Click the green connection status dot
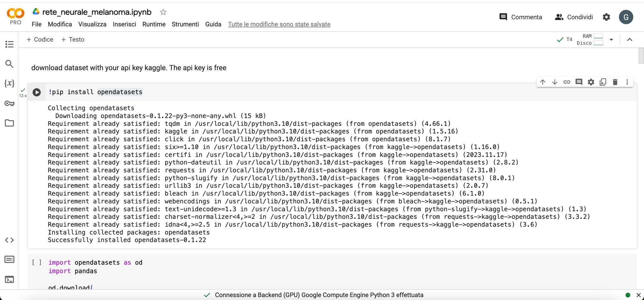The image size is (644, 300). click(x=628, y=295)
